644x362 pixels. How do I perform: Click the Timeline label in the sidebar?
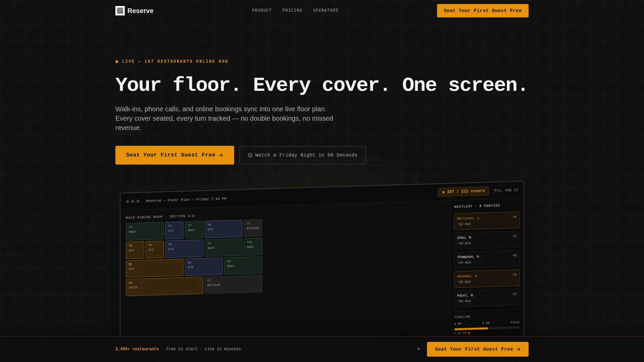click(x=462, y=317)
